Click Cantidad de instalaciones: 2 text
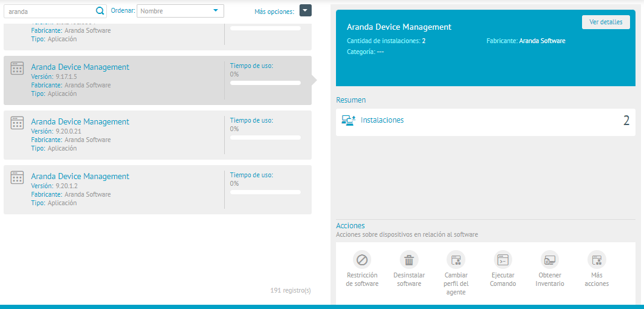Image resolution: width=644 pixels, height=309 pixels. pos(386,41)
